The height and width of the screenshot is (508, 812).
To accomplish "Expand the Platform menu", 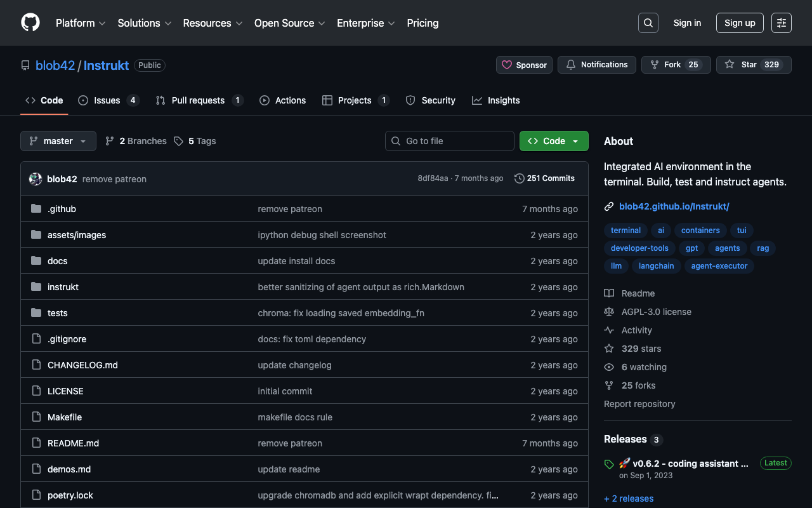I will pyautogui.click(x=80, y=23).
